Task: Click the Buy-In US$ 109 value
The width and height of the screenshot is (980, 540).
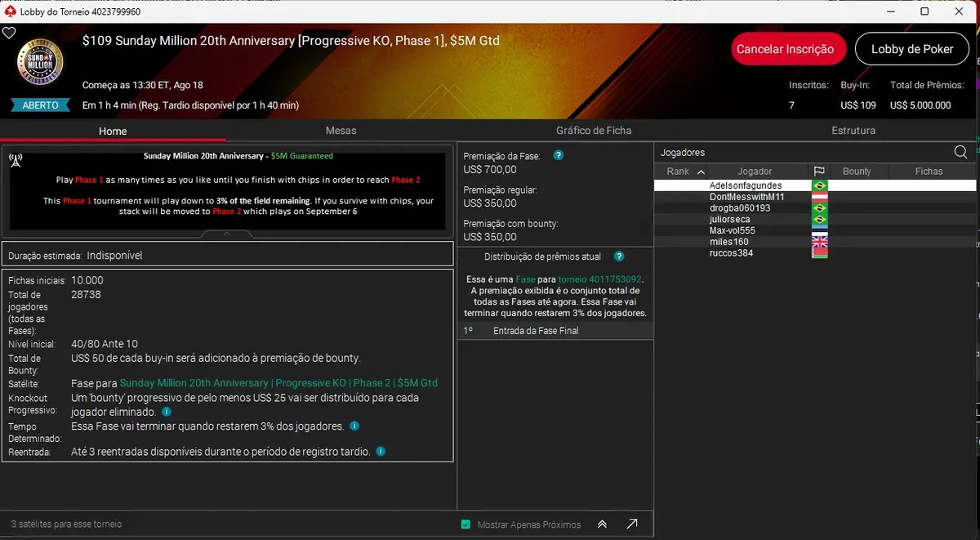Action: point(858,105)
